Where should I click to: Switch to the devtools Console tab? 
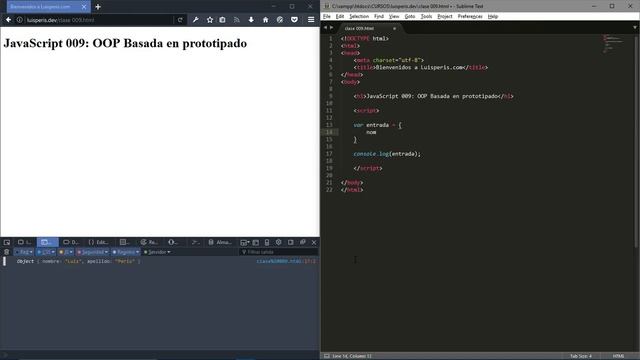47,242
